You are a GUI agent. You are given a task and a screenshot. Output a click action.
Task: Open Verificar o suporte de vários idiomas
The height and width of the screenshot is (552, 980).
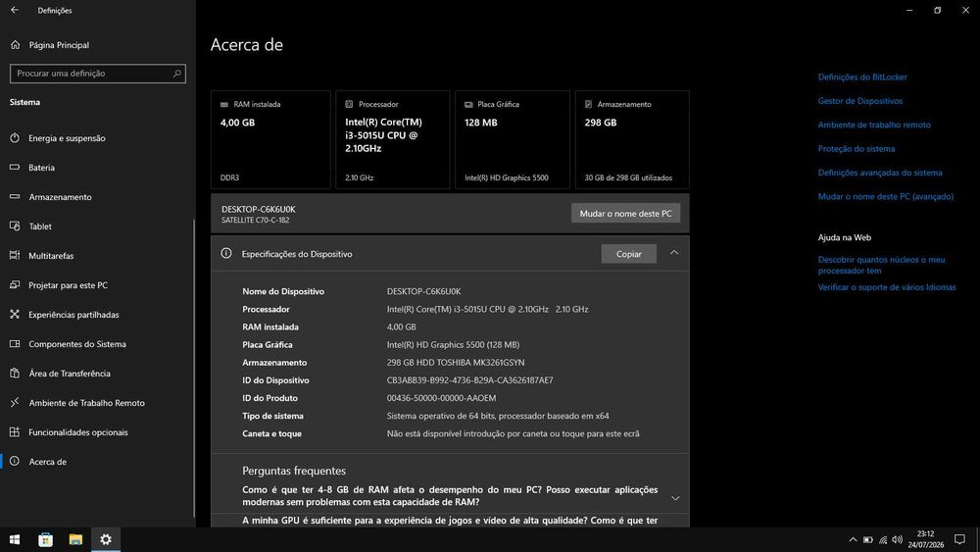point(887,287)
